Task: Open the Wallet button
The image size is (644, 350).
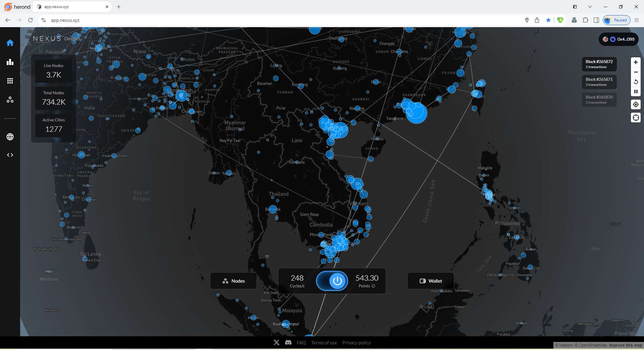Action: [431, 281]
